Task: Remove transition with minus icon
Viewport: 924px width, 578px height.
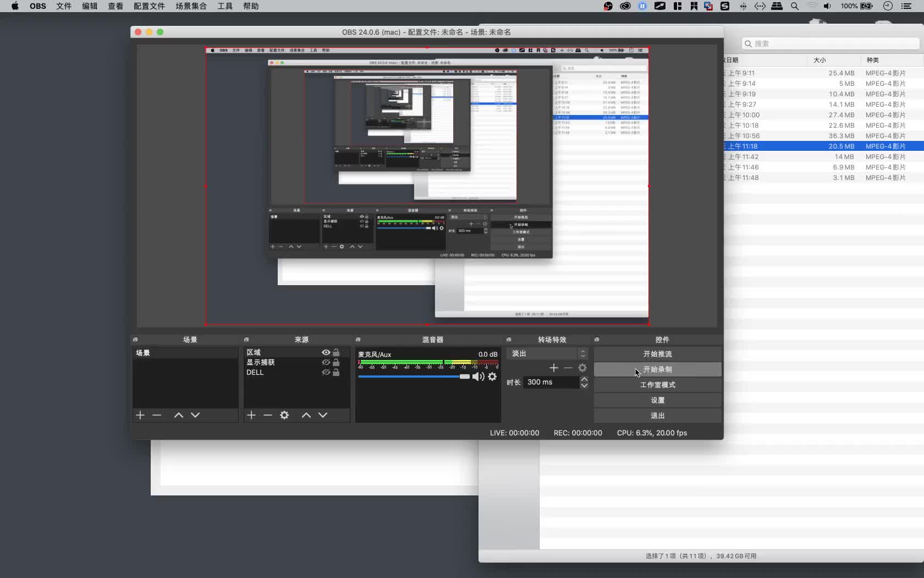Action: coord(568,368)
